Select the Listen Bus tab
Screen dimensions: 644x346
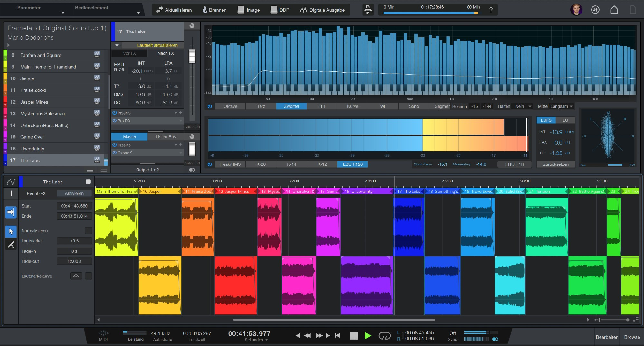pos(166,137)
